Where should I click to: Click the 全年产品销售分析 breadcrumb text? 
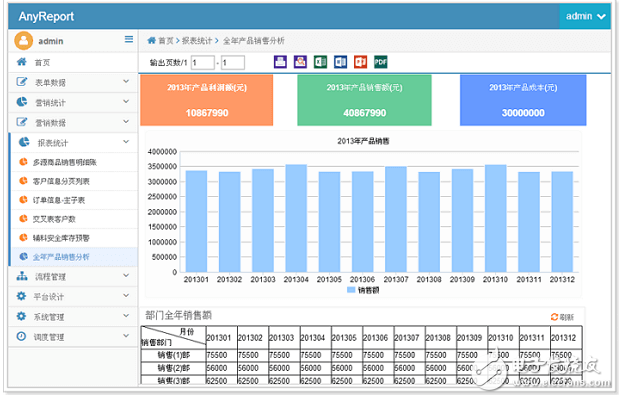coord(253,41)
